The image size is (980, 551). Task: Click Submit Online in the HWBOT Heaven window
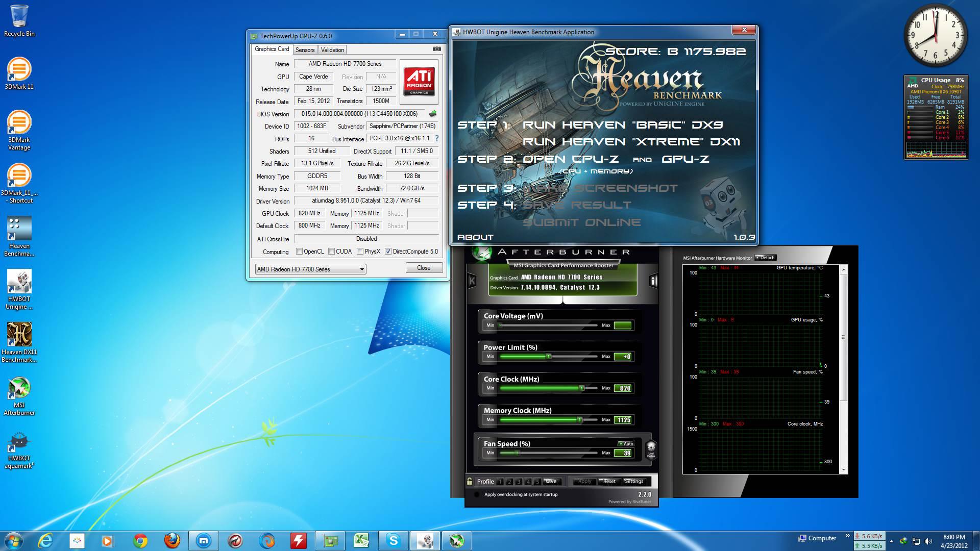pos(581,222)
